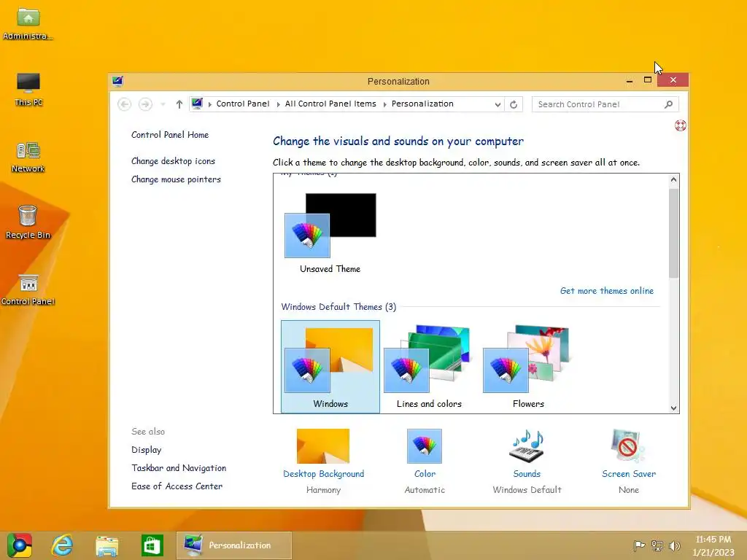Open the Windows Store taskbar icon
The height and width of the screenshot is (560, 747).
coord(152,545)
